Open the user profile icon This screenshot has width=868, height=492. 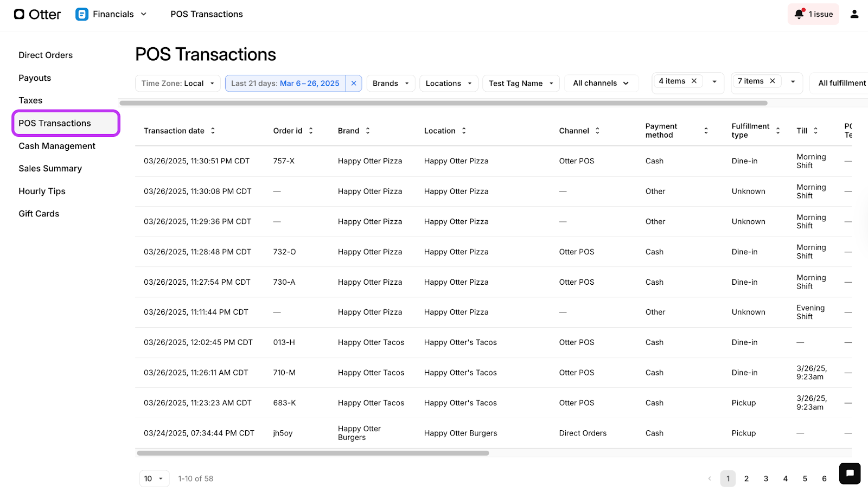coord(854,14)
